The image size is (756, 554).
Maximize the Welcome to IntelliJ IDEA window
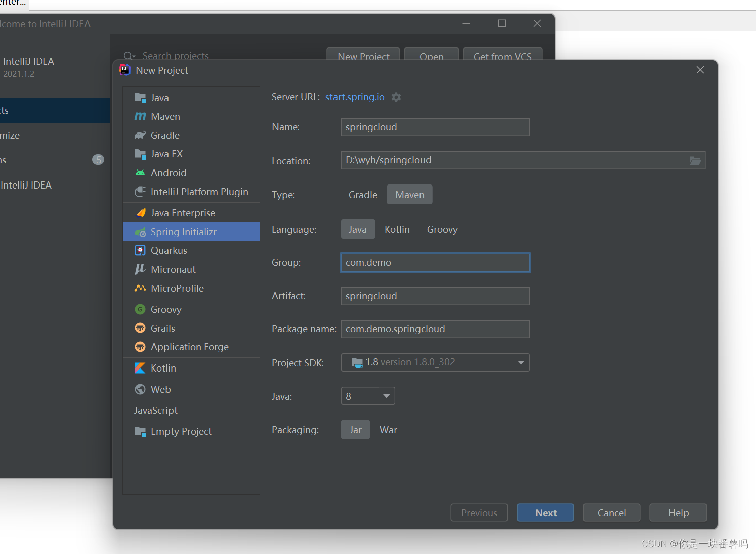coord(502,23)
